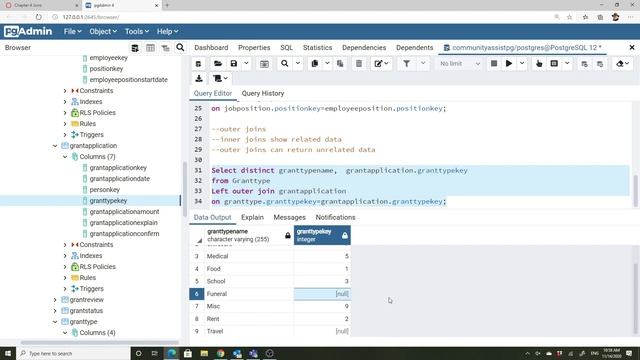Click the Paste rows icon

[x=340, y=64]
